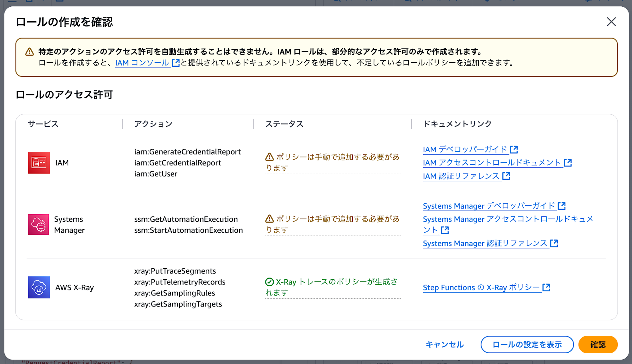The height and width of the screenshot is (364, 632).
Task: Click the Systems Manager service icon
Action: click(38, 225)
